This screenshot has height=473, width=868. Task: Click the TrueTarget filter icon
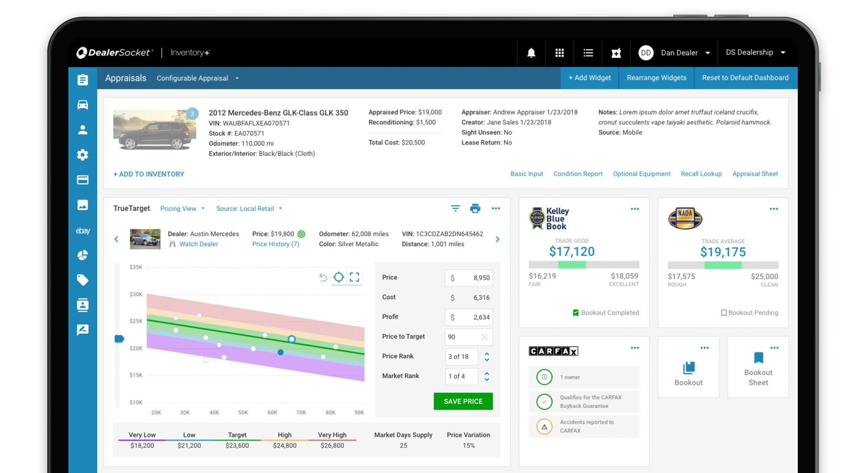[455, 209]
